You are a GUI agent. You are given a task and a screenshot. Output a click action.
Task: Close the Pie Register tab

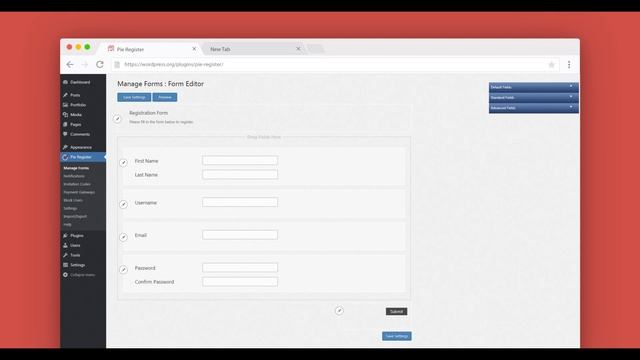tap(194, 49)
